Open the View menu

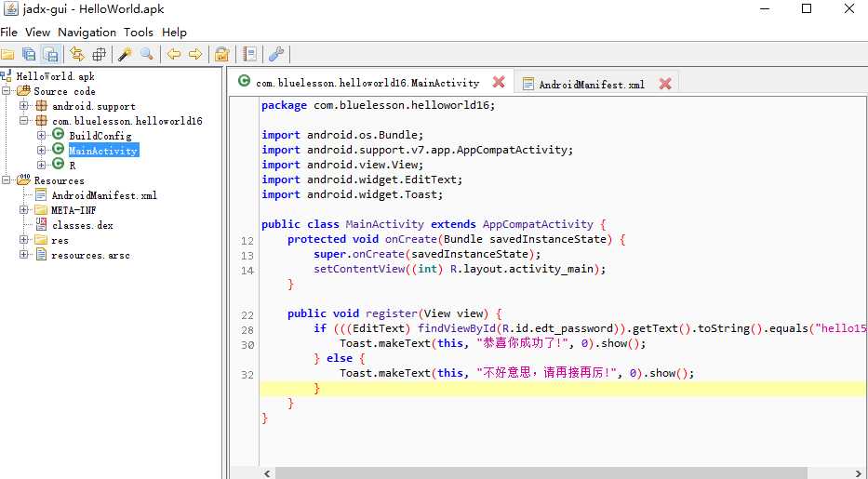(37, 32)
